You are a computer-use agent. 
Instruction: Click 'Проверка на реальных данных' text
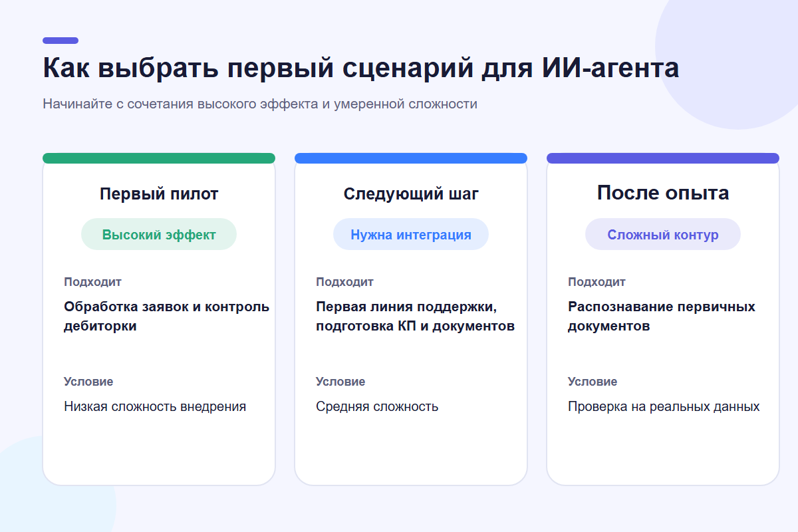click(664, 406)
